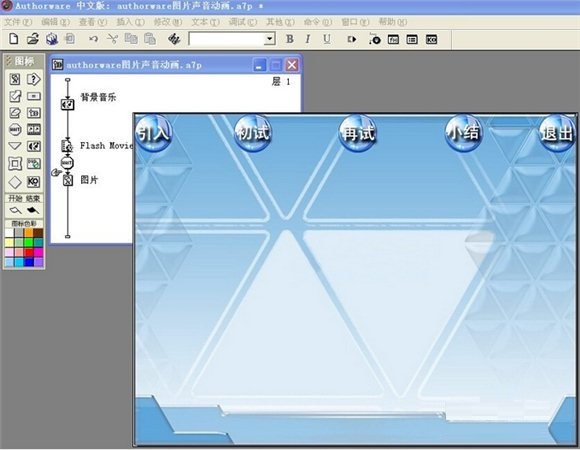
Task: Open the 窗口 menu
Action: (355, 22)
